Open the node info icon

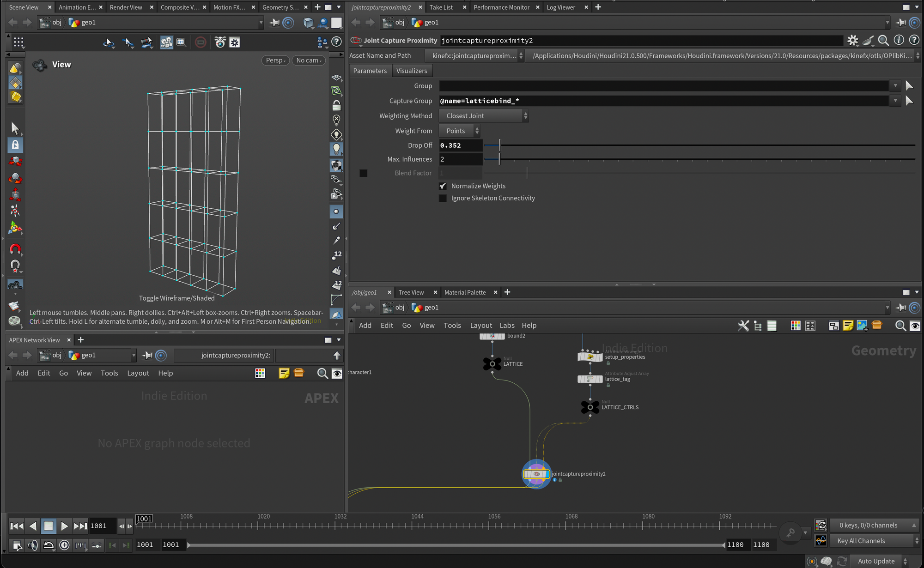[x=899, y=41]
